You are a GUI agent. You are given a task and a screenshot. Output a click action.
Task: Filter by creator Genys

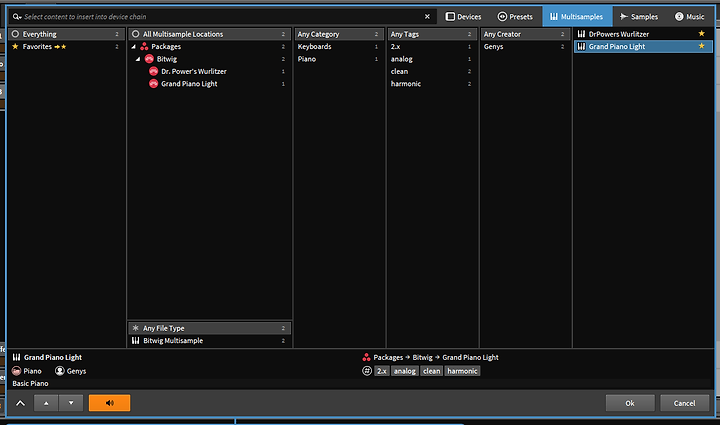click(525, 46)
